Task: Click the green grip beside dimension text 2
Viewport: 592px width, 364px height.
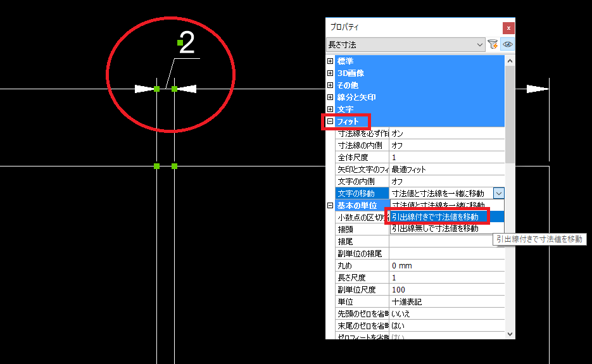Action: [x=180, y=43]
